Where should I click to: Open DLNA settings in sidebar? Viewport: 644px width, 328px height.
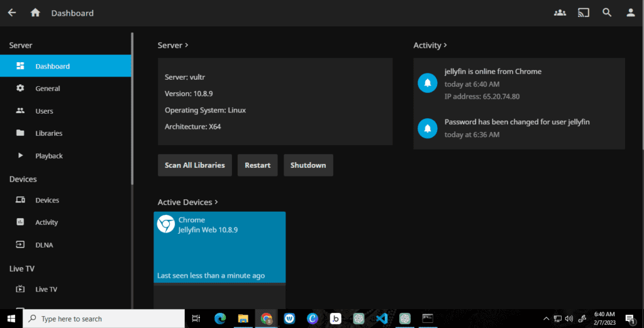(x=65, y=244)
